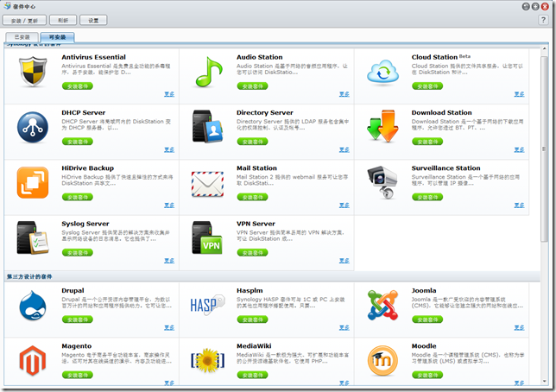
Task: Install the Moodle package
Action: click(x=427, y=375)
